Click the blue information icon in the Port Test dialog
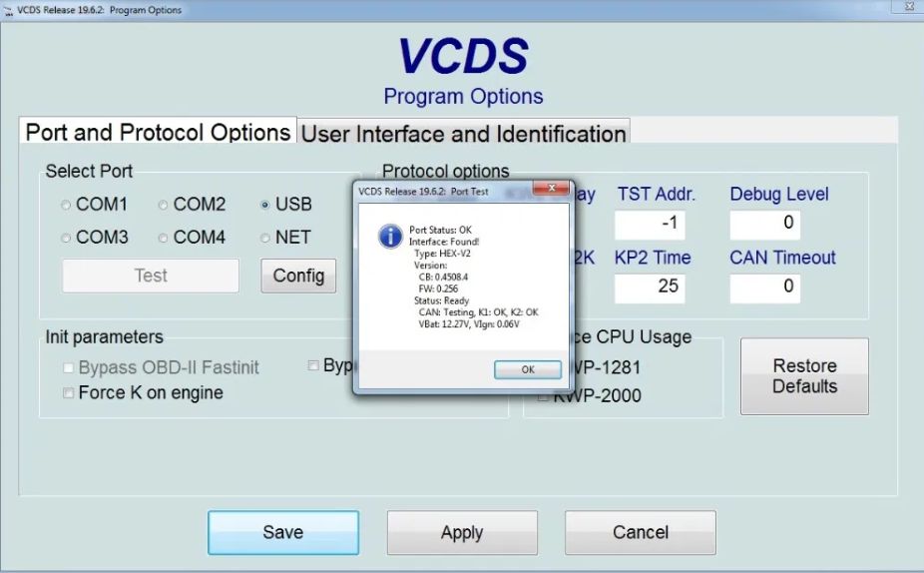The width and height of the screenshot is (924, 573). coord(390,237)
